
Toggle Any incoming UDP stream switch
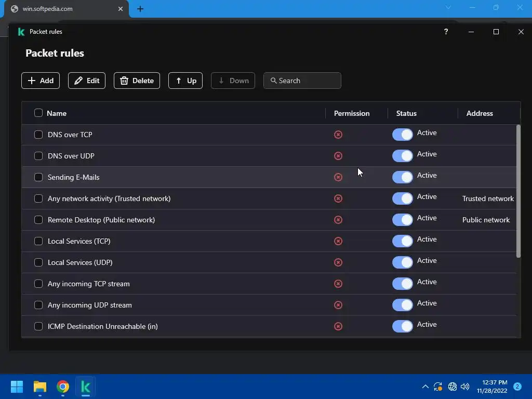tap(403, 305)
